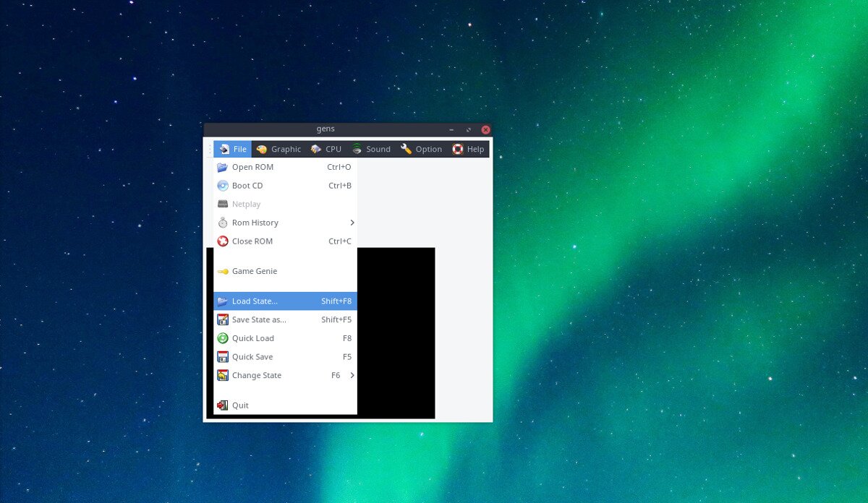The width and height of the screenshot is (868, 503).
Task: Open the CPU menu
Action: (326, 149)
